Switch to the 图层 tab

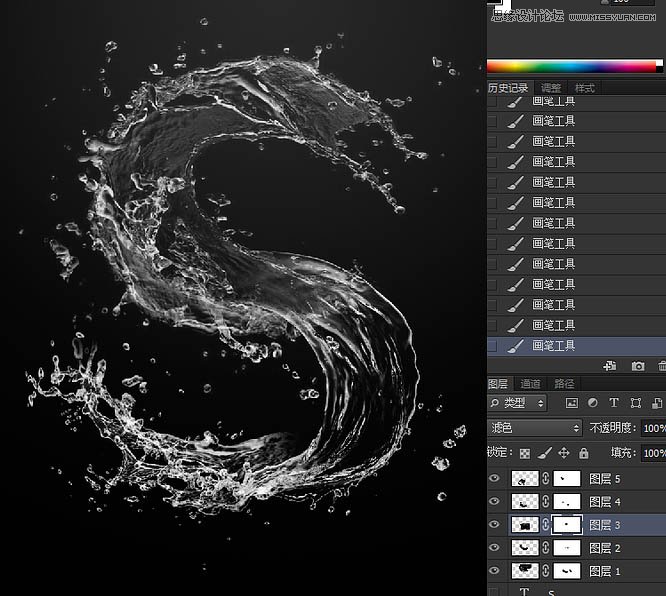pos(498,384)
